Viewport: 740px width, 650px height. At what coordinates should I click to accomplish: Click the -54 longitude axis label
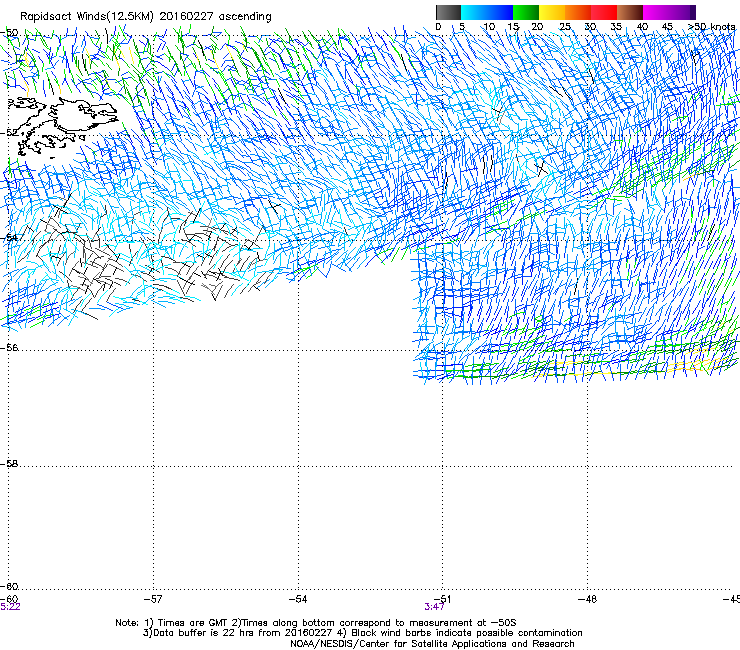298,599
